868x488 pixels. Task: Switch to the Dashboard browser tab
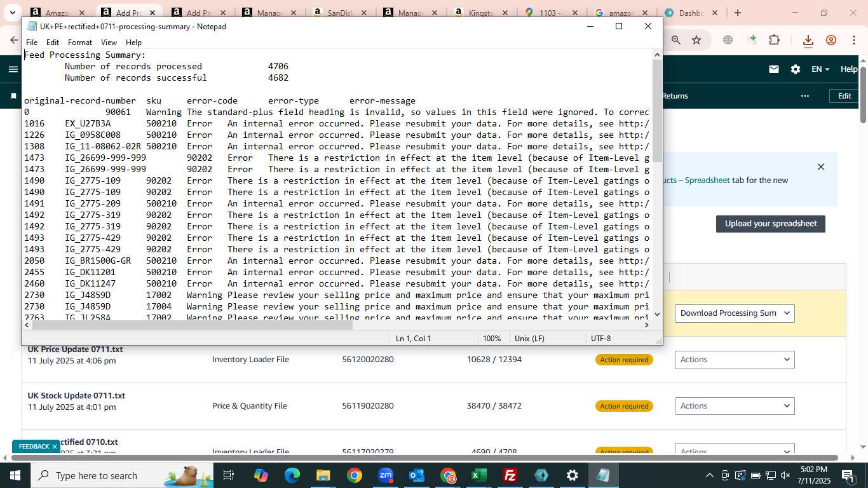coord(691,13)
